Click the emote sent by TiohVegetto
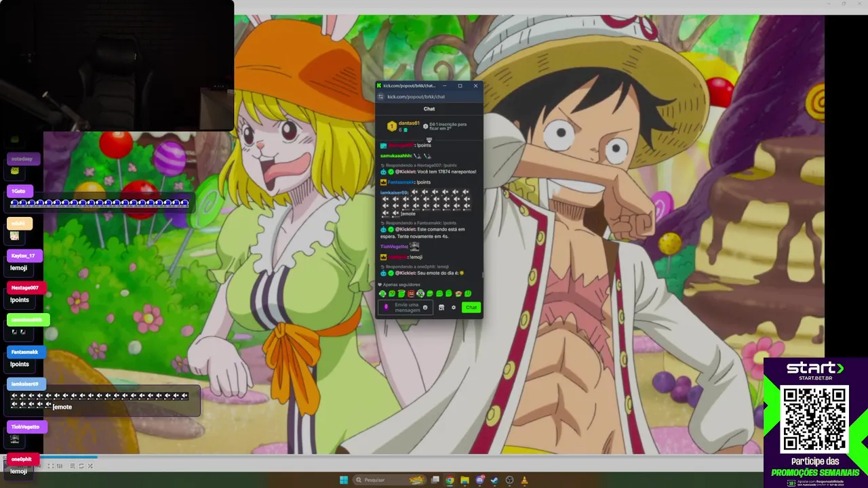This screenshot has height=488, width=868. point(415,246)
